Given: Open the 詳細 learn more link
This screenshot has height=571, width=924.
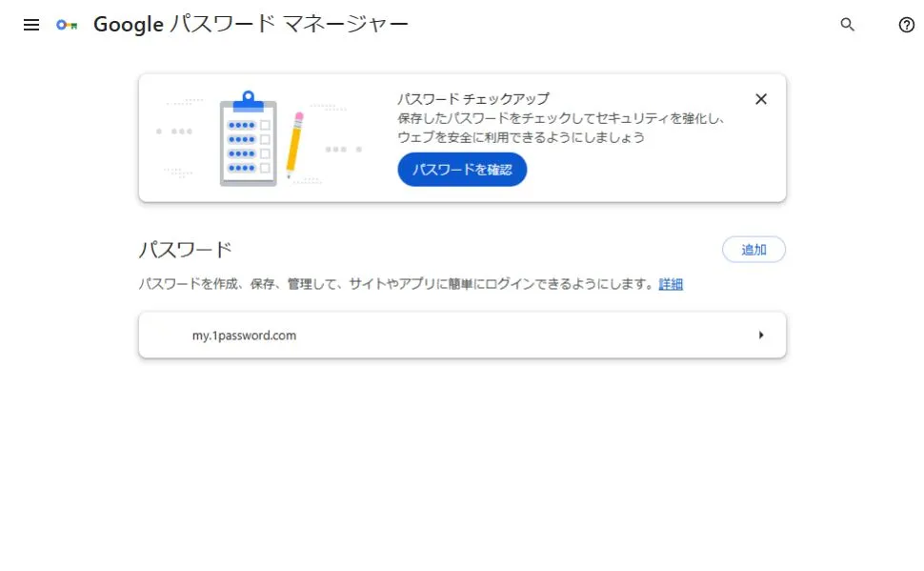Looking at the screenshot, I should tap(669, 284).
